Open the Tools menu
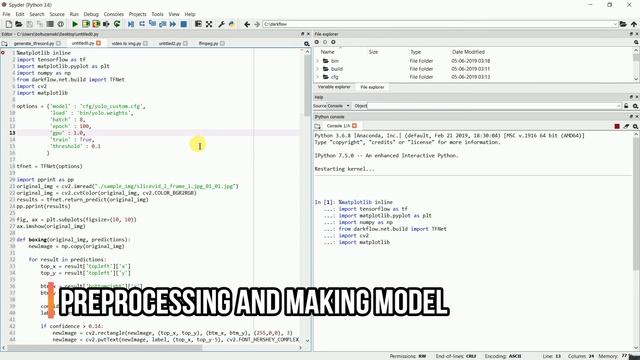Image resolution: width=640 pixels, height=360 pixels. pos(157,14)
